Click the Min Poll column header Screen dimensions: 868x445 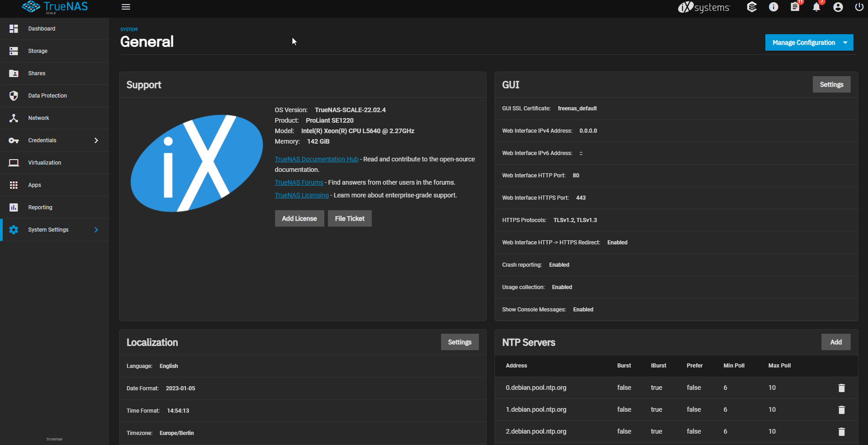(734, 366)
